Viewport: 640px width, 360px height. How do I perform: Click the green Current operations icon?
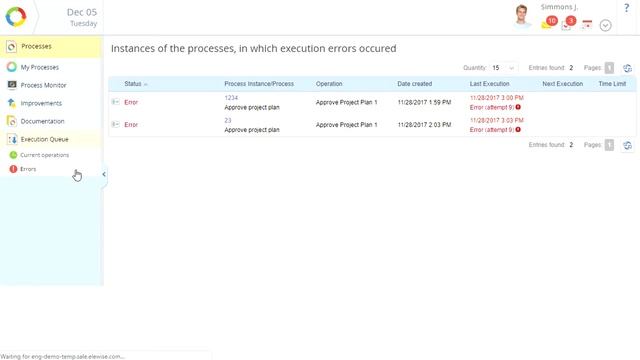(x=13, y=155)
